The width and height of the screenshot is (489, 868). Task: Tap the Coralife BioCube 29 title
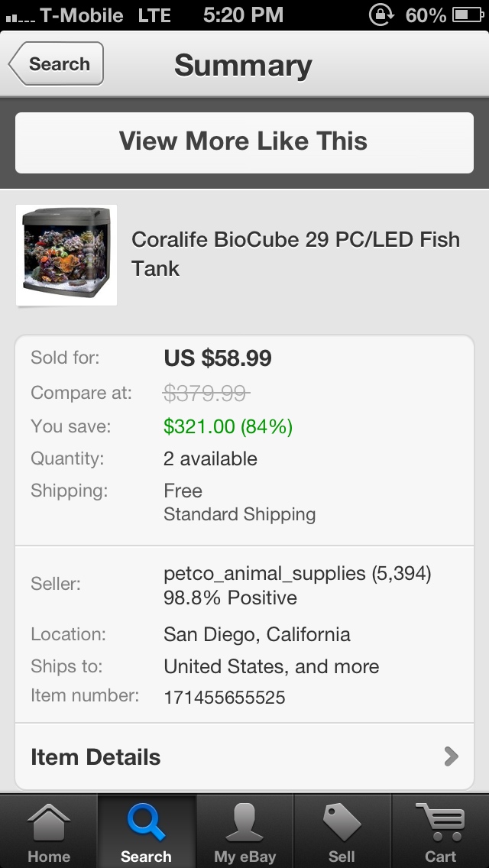[x=295, y=254]
